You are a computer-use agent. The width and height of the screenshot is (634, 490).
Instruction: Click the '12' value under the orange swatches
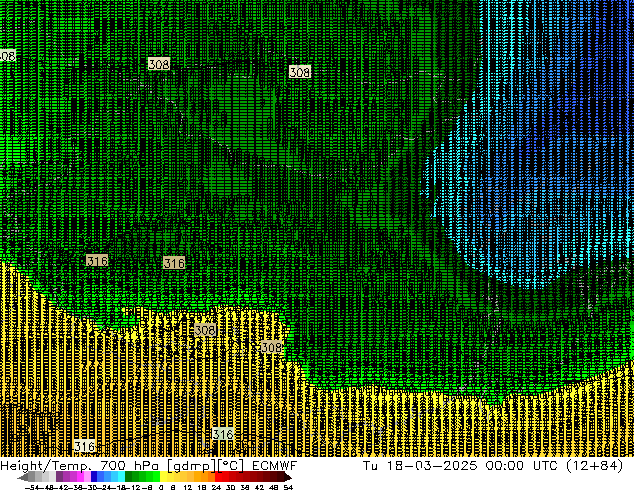tap(187, 487)
